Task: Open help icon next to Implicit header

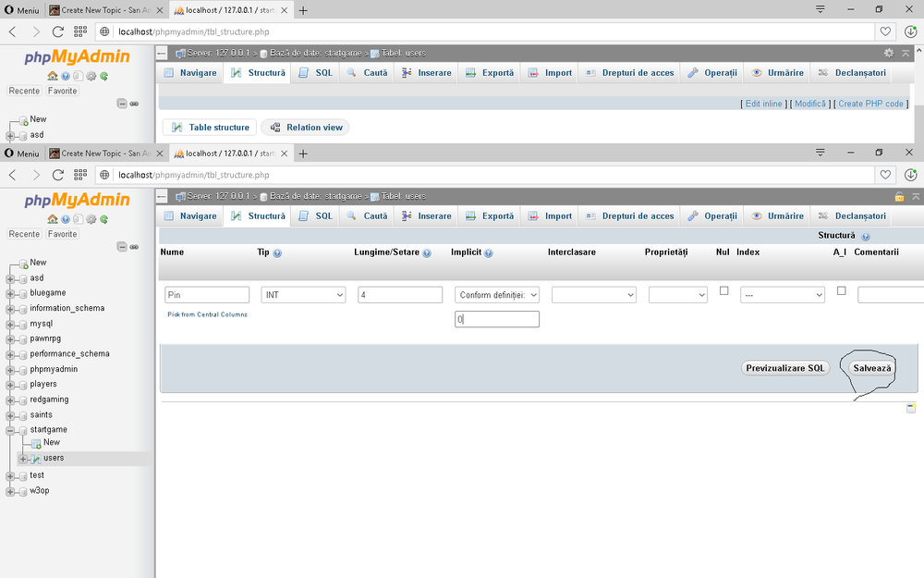Action: click(x=489, y=253)
